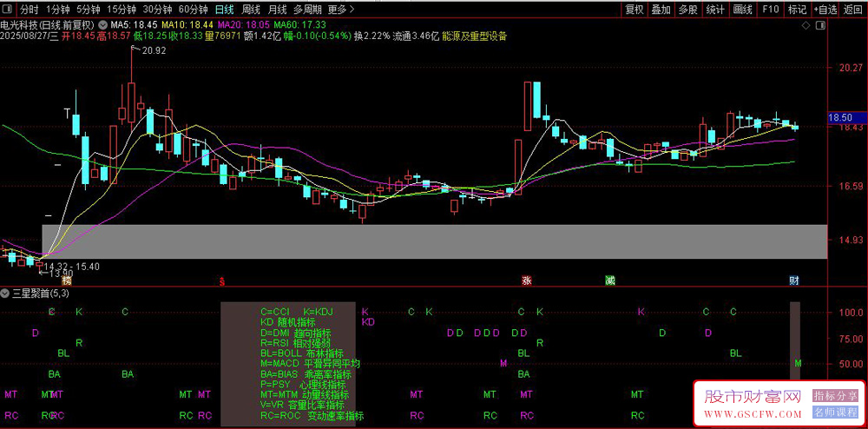Expand the 三星聚首 indicator dropdown
868x429 pixels.
(x=5, y=293)
